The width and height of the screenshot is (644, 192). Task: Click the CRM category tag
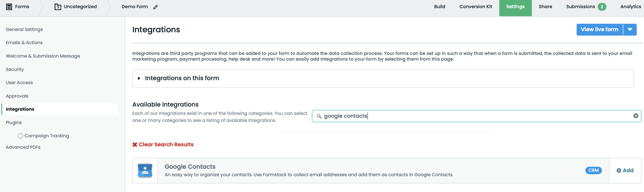tap(593, 170)
